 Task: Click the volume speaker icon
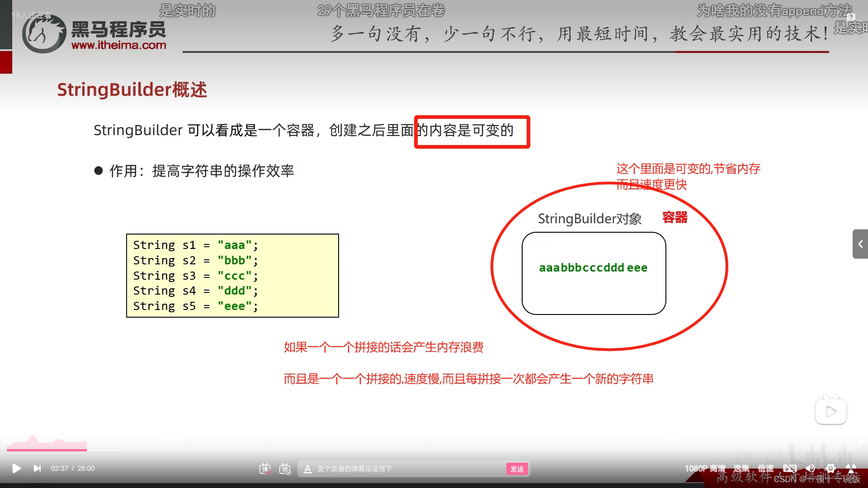(810, 469)
